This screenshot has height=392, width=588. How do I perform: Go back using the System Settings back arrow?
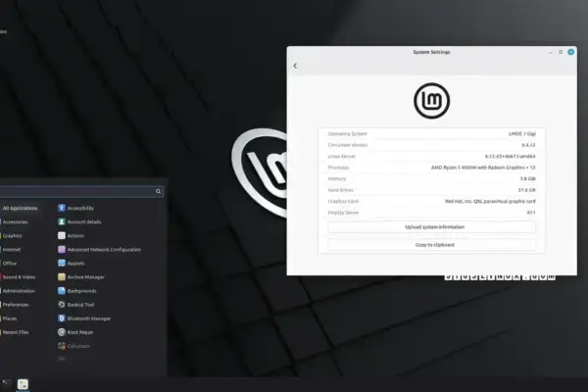(295, 66)
